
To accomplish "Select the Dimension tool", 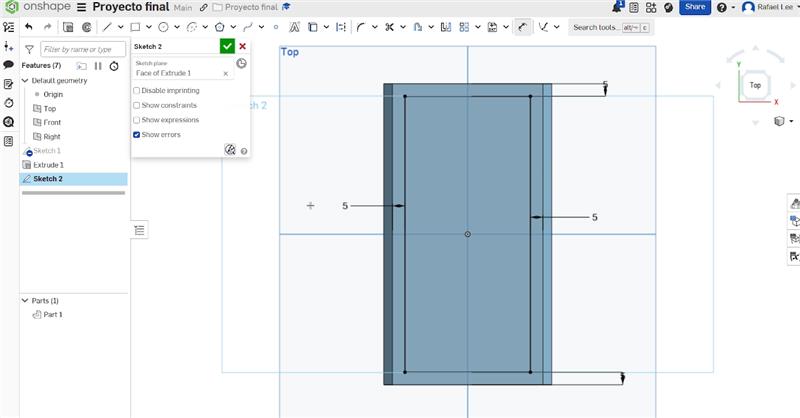I will point(522,27).
